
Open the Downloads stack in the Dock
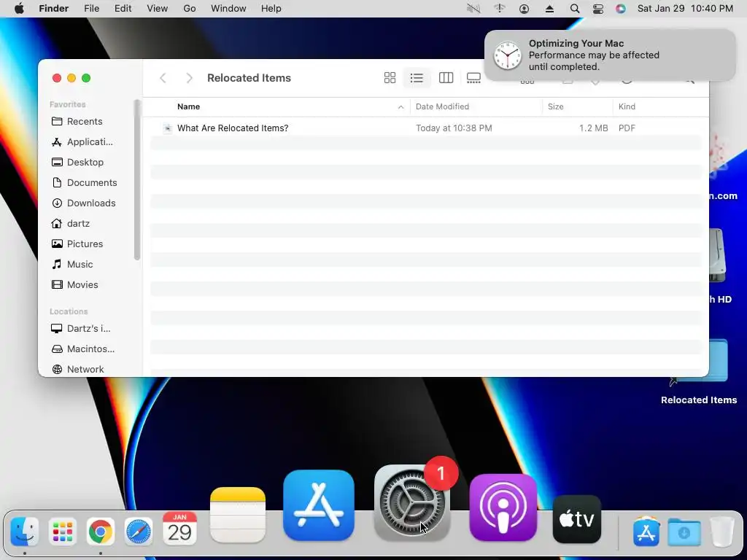(684, 532)
